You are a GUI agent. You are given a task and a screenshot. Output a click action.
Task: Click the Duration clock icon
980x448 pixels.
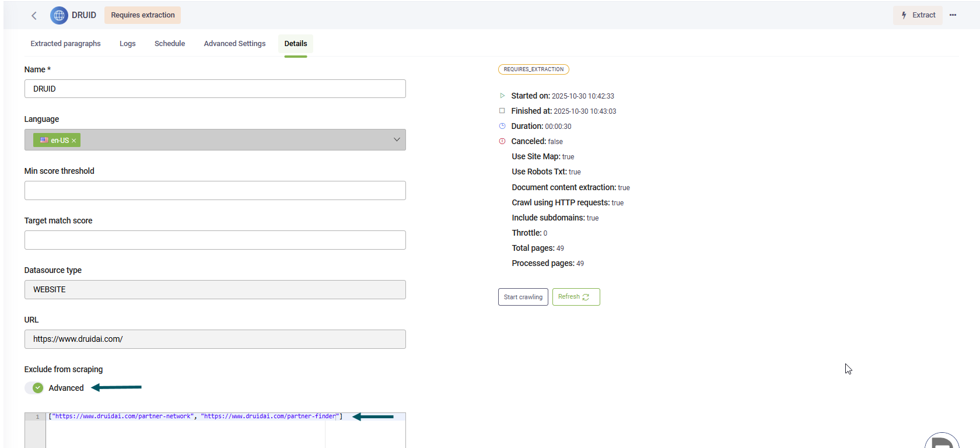coord(502,126)
